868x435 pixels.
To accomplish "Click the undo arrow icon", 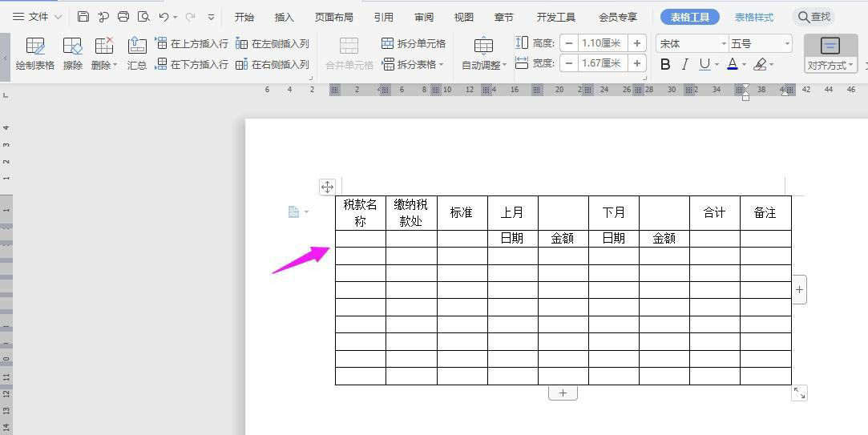I will point(164,17).
